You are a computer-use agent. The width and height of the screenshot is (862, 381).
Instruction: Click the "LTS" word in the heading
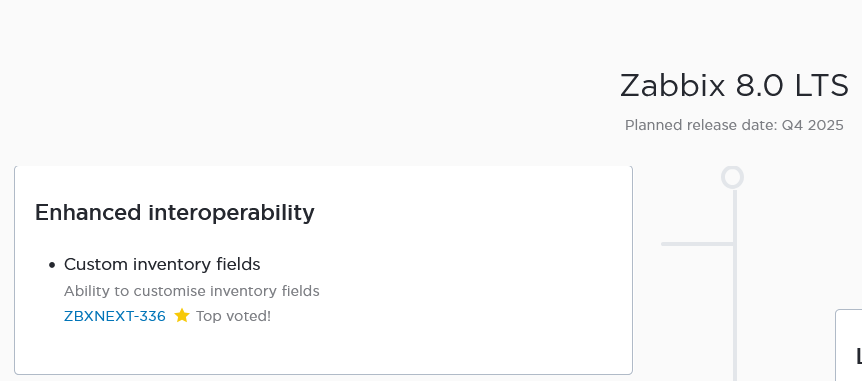pos(821,86)
